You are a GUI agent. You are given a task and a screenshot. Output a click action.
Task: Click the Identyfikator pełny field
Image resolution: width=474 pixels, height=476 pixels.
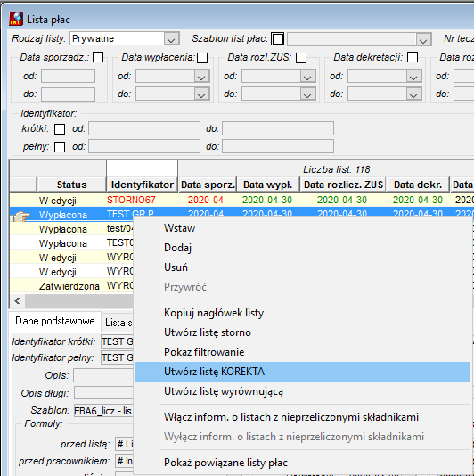tap(117, 357)
